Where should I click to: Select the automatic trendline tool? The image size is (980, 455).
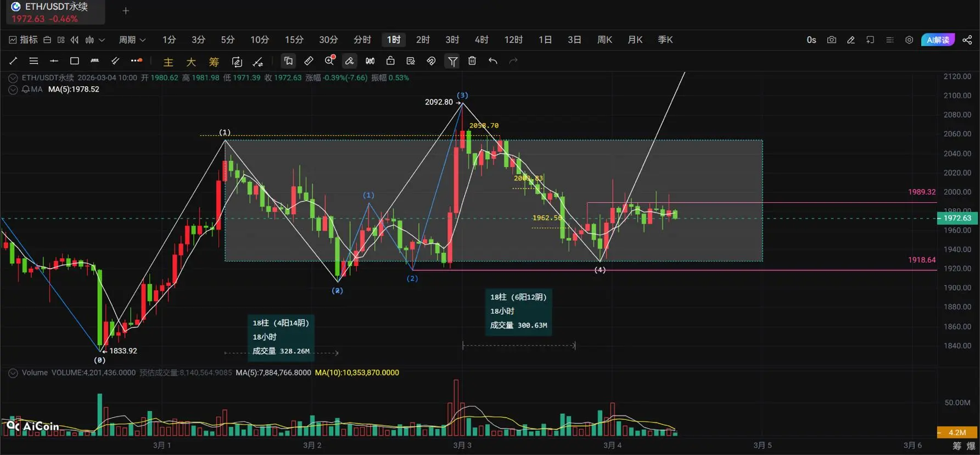[x=257, y=62]
